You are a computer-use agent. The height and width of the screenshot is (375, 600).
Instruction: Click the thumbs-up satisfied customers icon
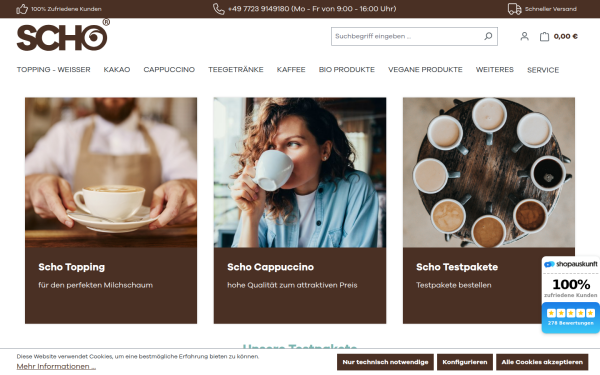tap(22, 9)
